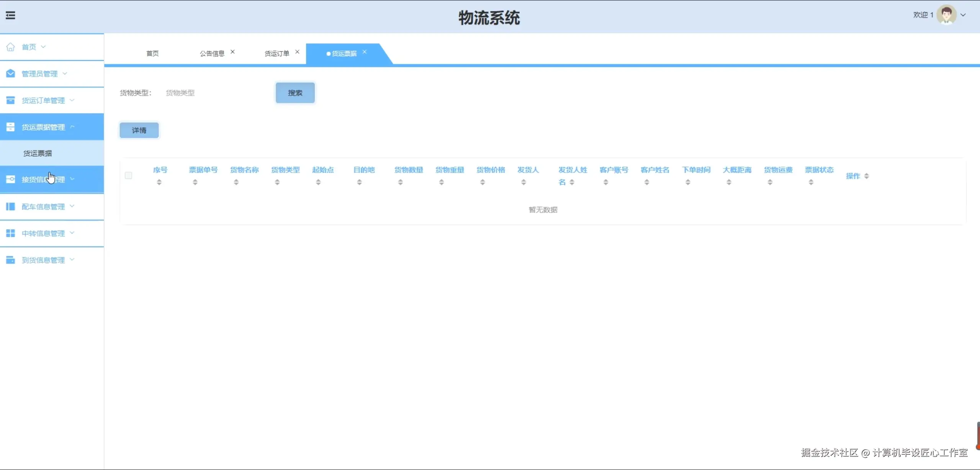Switch to the 货运订单 tab
980x470 pixels.
tap(276, 53)
